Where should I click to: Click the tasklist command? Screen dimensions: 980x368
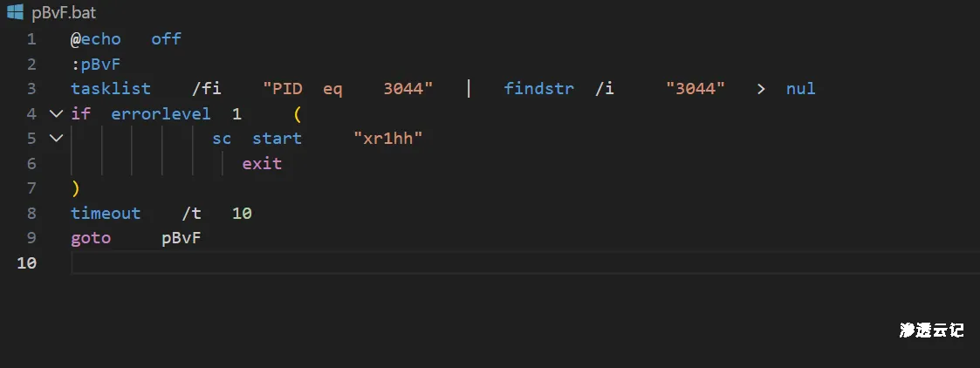point(111,89)
